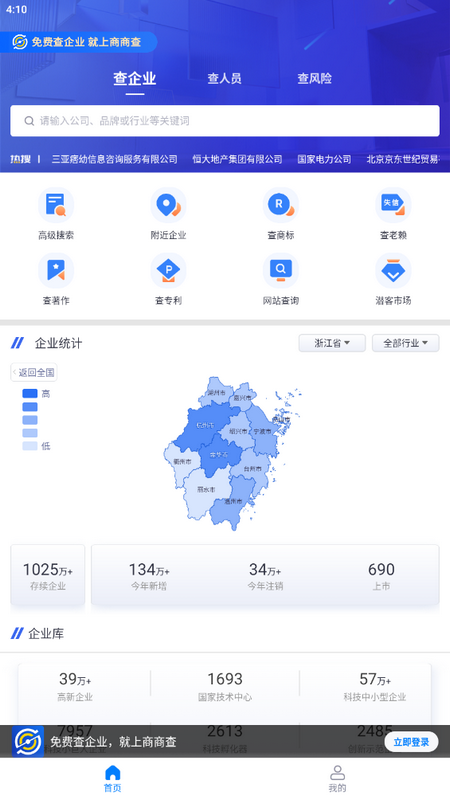
Task: Select 宁波市 on the map
Action: coord(262,431)
